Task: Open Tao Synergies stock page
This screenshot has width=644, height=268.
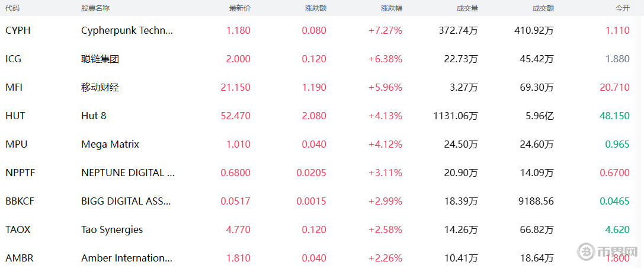Action: coord(112,229)
